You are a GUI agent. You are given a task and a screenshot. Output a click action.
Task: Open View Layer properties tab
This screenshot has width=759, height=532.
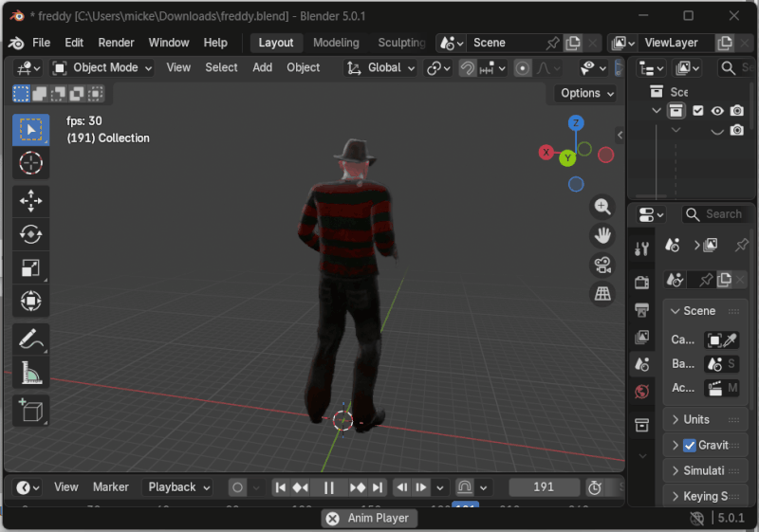pos(642,337)
